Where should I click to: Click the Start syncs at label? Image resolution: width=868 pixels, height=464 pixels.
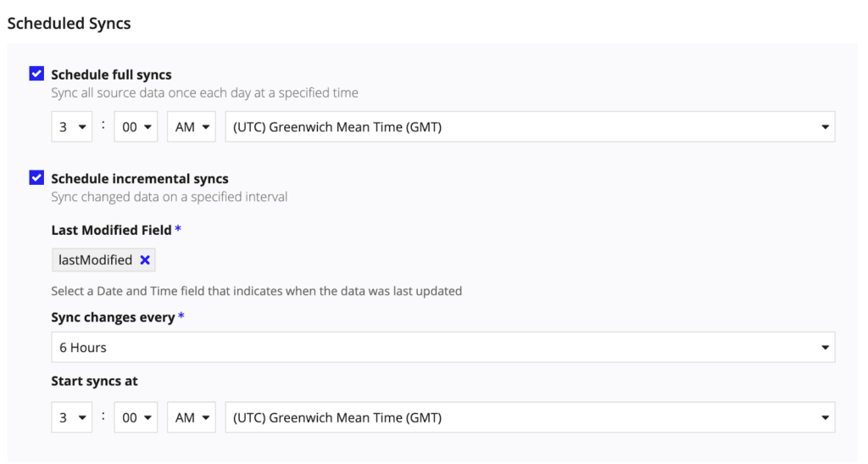click(x=94, y=382)
